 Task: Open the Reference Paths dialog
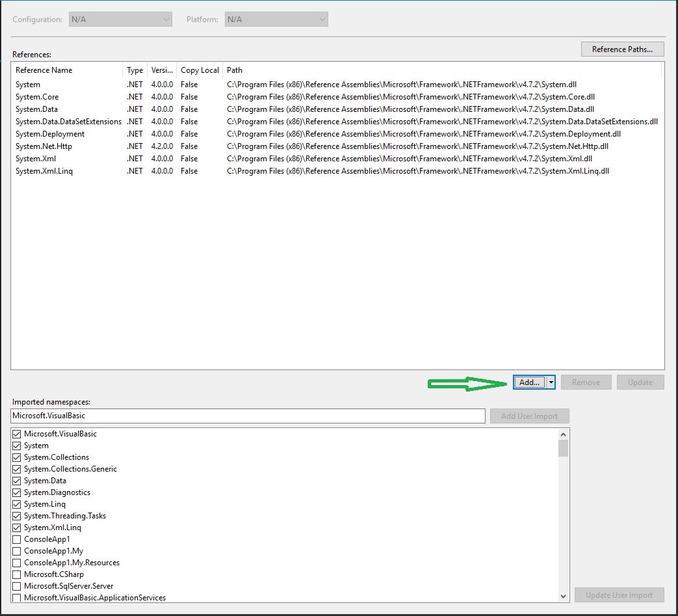[622, 49]
